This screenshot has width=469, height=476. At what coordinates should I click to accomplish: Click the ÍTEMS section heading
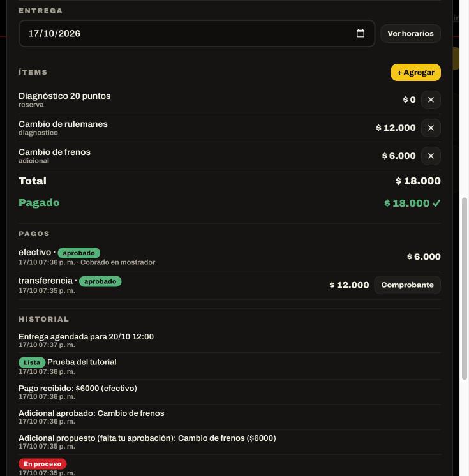[x=33, y=72]
